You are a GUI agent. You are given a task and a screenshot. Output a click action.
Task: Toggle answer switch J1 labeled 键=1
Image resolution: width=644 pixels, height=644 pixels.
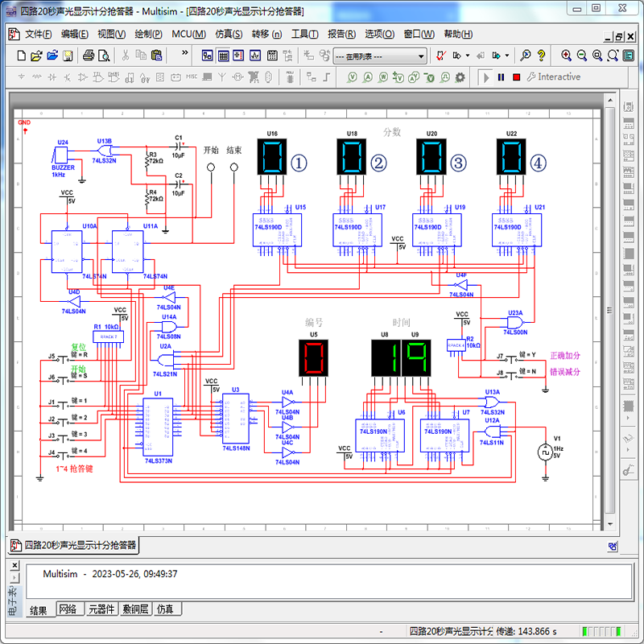pyautogui.click(x=63, y=406)
